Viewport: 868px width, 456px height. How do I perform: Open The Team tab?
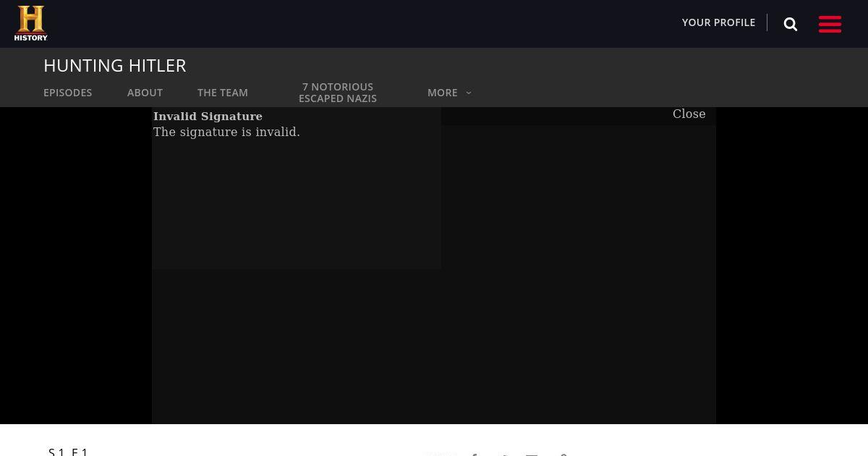coord(223,93)
